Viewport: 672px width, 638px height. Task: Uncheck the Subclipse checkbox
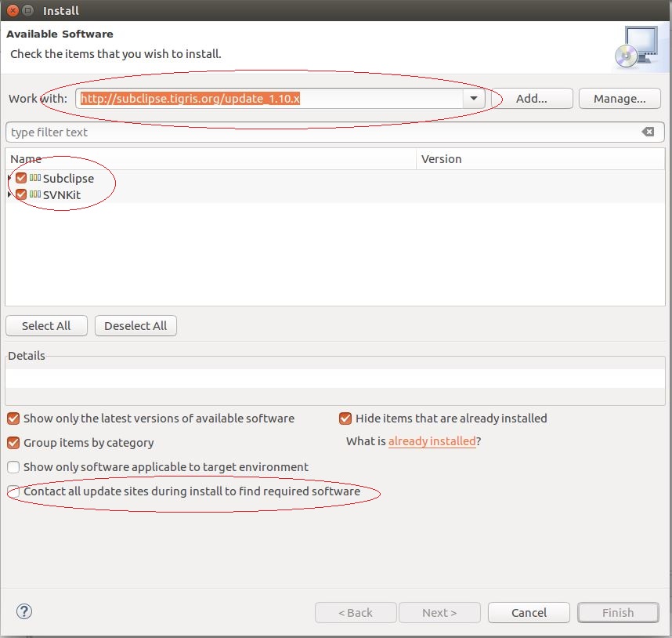pyautogui.click(x=21, y=179)
